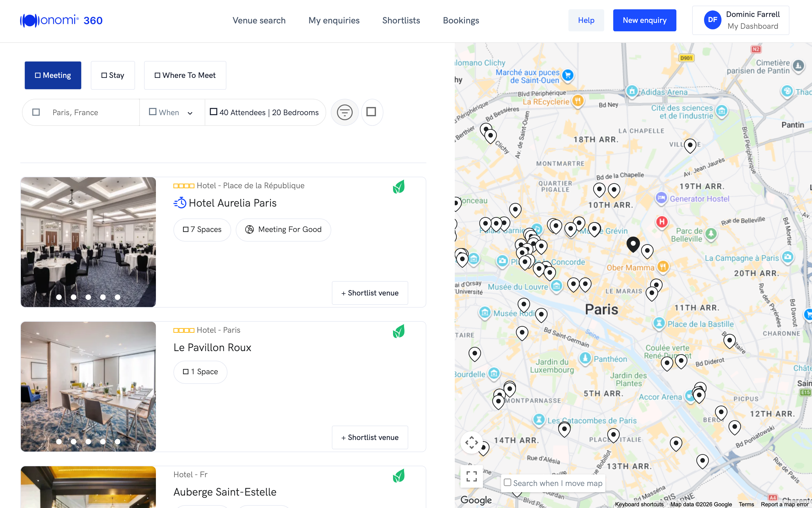Click the green leaf icon on Auberge Saint-Estelle
812x508 pixels.
pyautogui.click(x=399, y=476)
